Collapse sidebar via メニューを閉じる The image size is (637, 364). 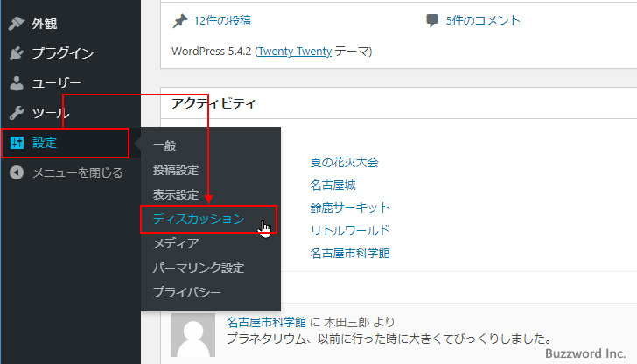(78, 173)
